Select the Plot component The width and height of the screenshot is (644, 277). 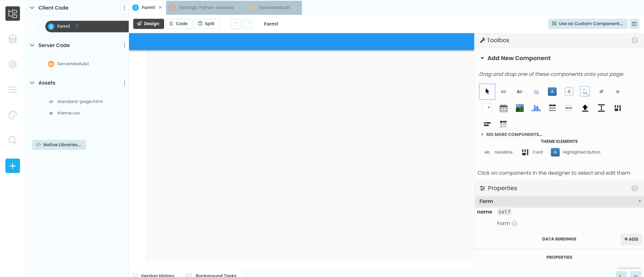[x=536, y=108]
